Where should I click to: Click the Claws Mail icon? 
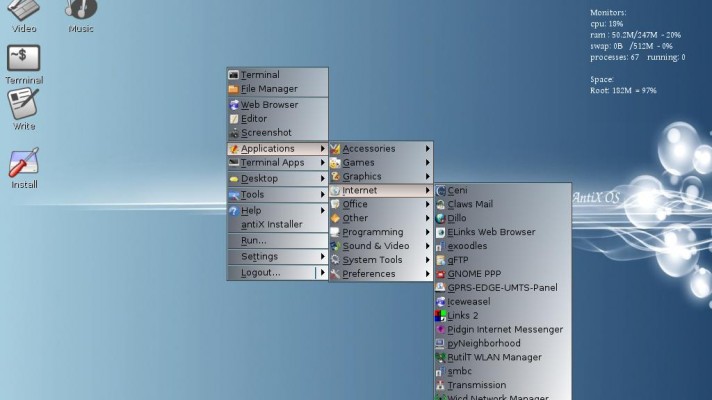click(x=440, y=205)
